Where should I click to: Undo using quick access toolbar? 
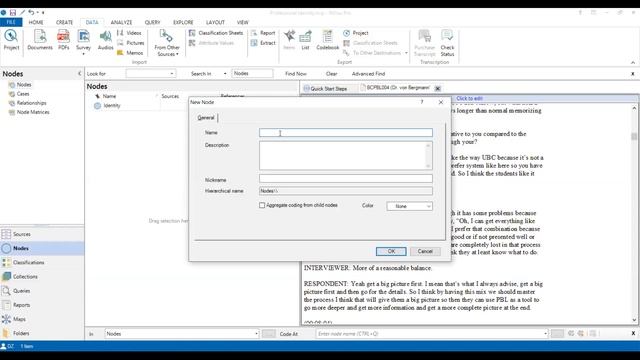pos(31,13)
